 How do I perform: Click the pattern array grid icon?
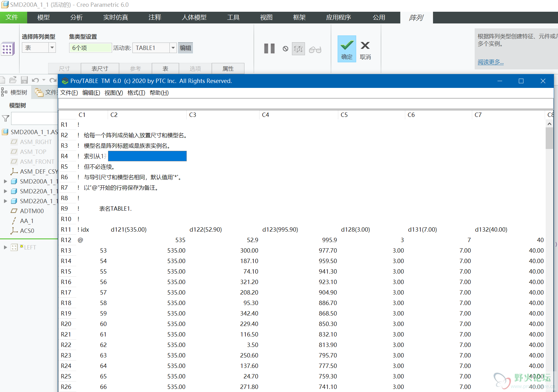tap(7, 48)
